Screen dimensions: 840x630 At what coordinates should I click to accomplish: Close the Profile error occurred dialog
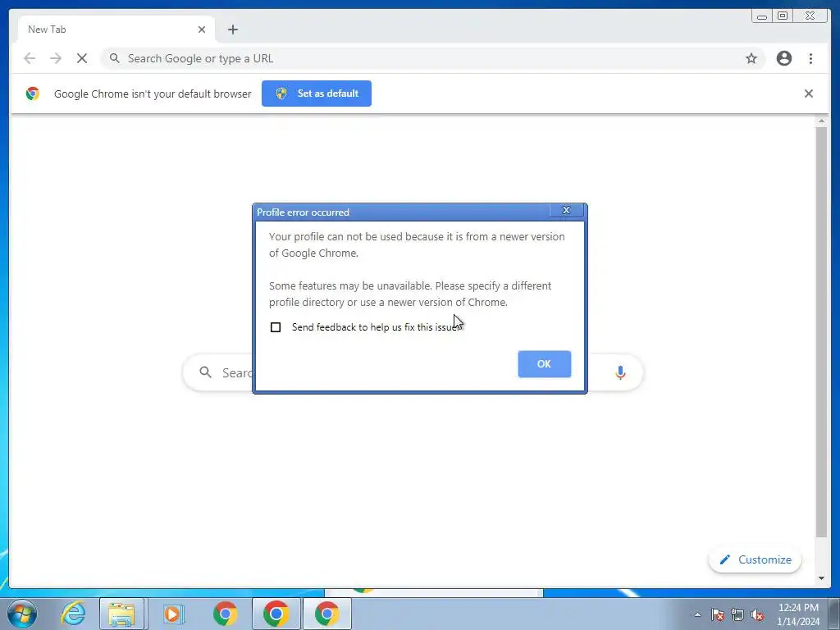pos(566,210)
